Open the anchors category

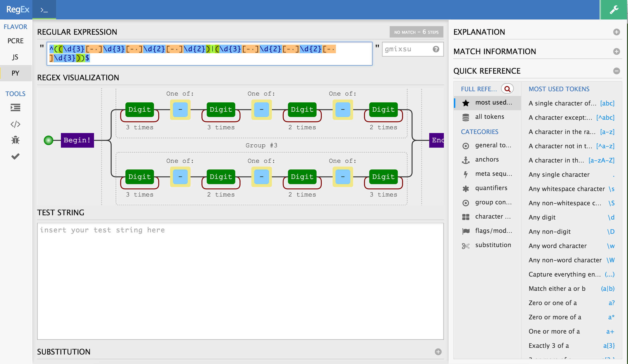point(487,159)
